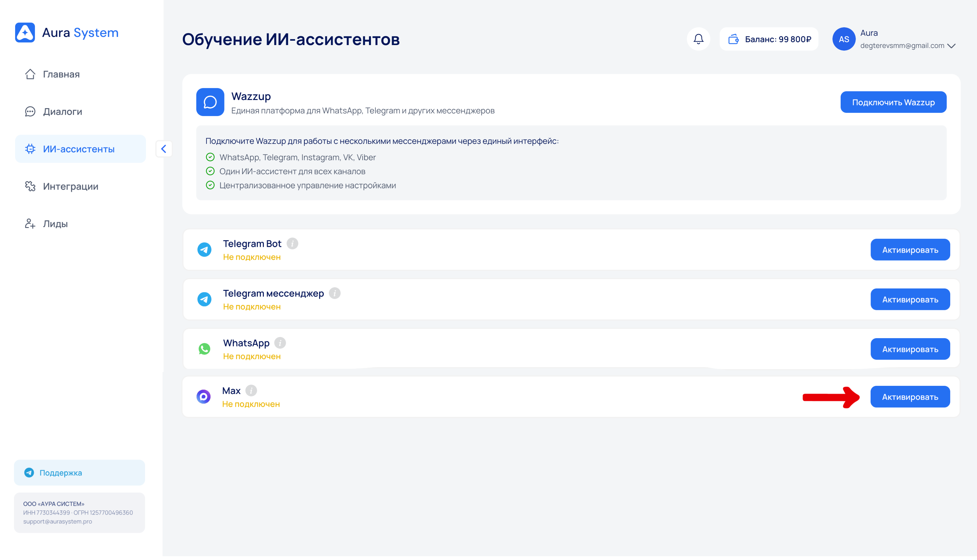The image size is (977, 560).
Task: Activate Max messenger
Action: pyautogui.click(x=910, y=397)
